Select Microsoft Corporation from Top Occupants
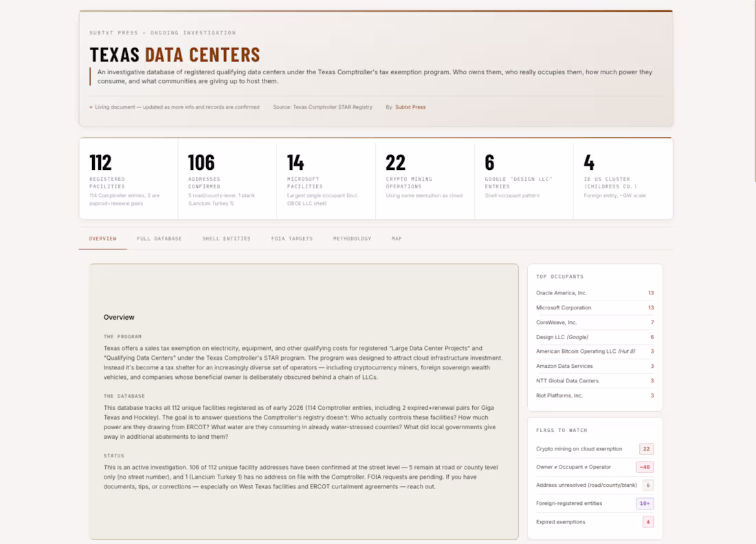This screenshot has height=544, width=756. (x=594, y=307)
